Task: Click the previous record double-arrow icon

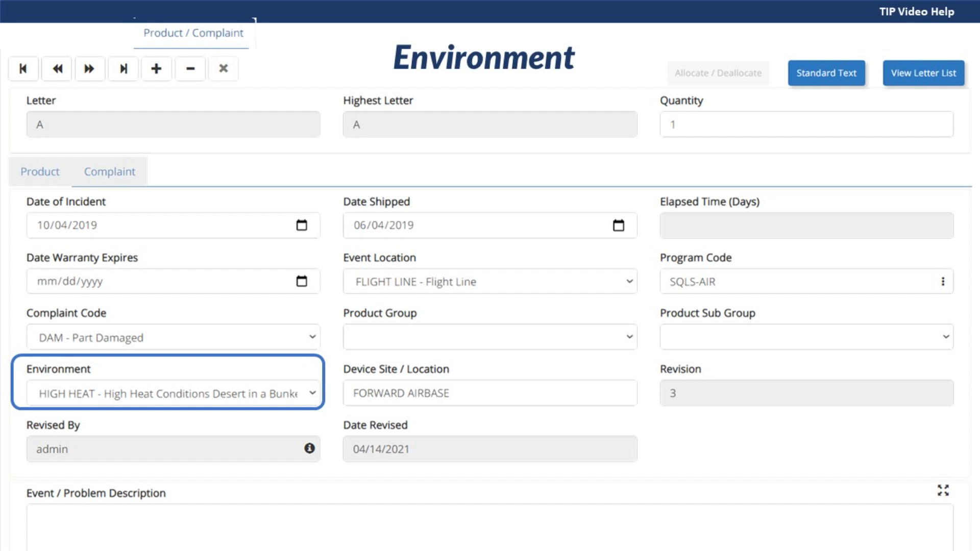Action: 57,69
